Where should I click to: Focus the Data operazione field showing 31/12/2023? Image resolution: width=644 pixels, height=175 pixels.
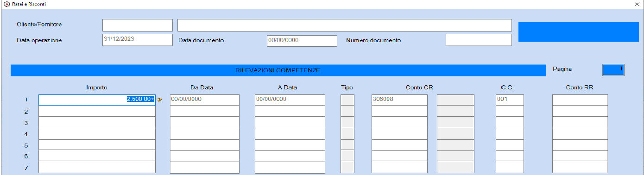click(x=137, y=40)
